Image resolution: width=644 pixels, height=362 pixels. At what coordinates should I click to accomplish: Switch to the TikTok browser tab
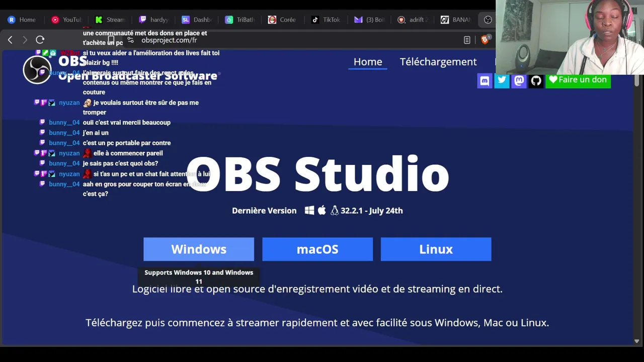tap(326, 20)
